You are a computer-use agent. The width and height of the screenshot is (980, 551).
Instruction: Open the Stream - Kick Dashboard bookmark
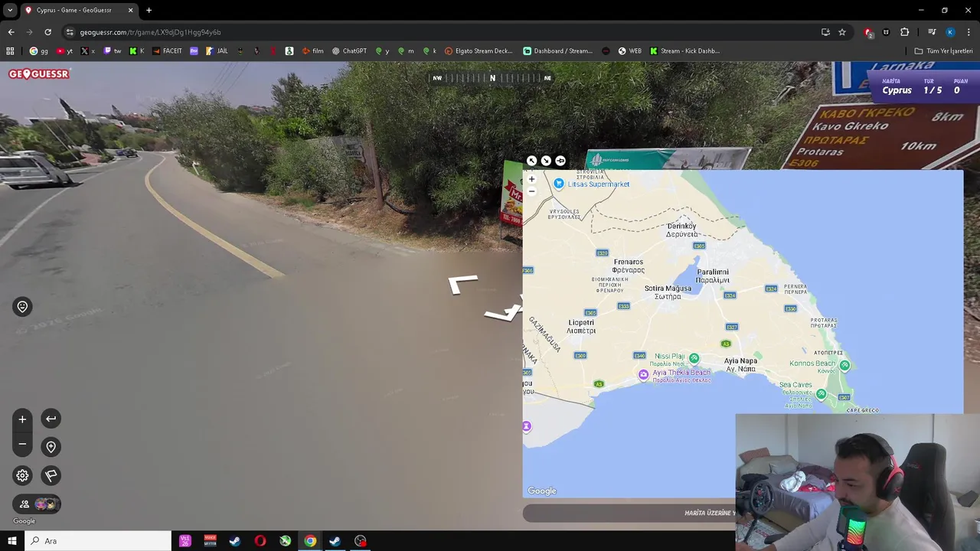click(685, 51)
